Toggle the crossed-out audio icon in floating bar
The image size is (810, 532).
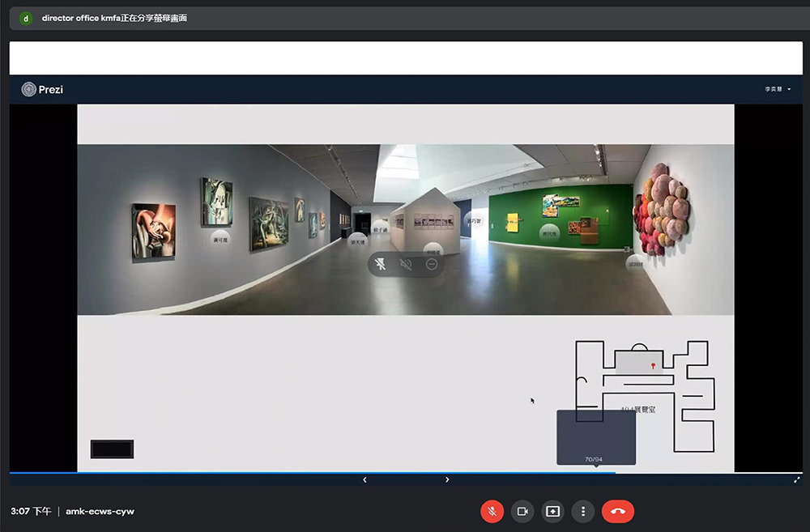pos(406,265)
